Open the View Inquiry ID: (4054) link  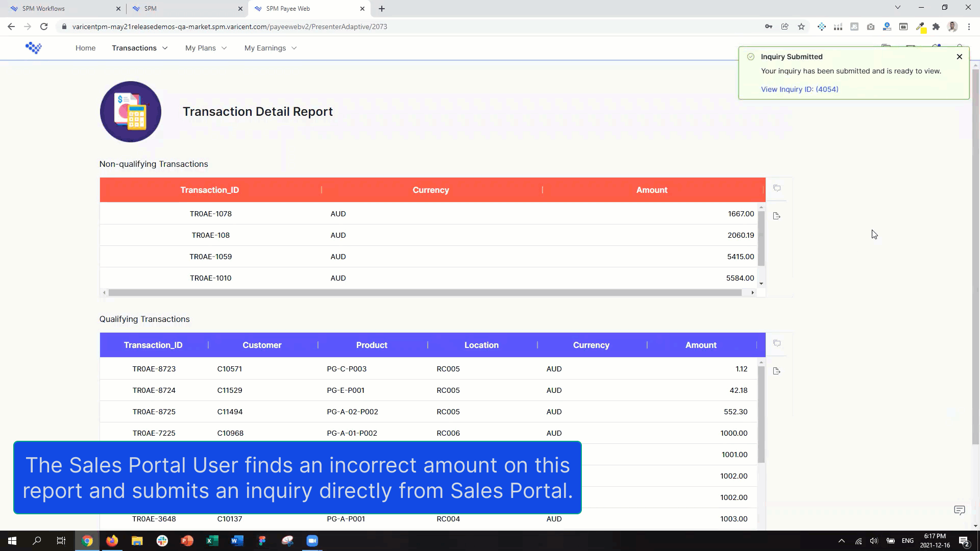[x=799, y=89]
